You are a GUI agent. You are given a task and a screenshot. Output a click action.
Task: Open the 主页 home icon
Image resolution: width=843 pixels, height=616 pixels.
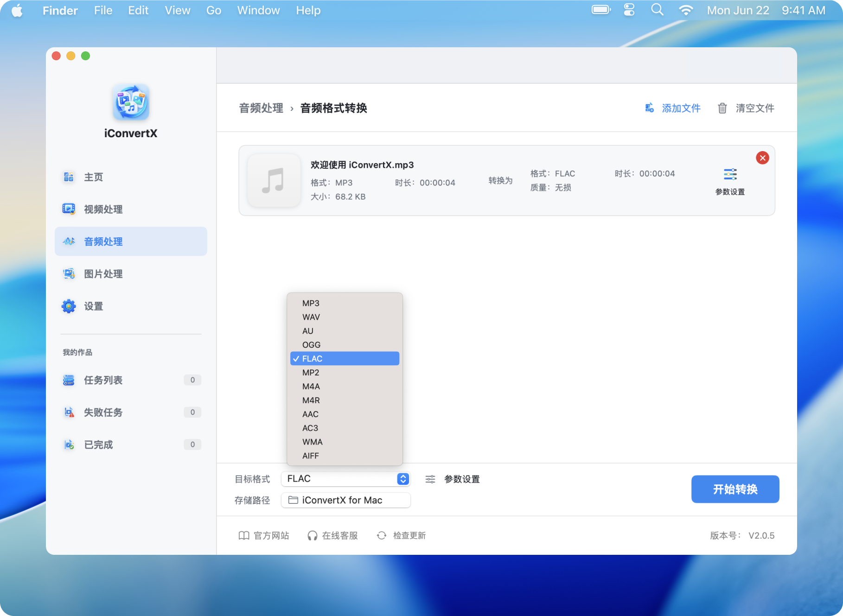tap(69, 177)
